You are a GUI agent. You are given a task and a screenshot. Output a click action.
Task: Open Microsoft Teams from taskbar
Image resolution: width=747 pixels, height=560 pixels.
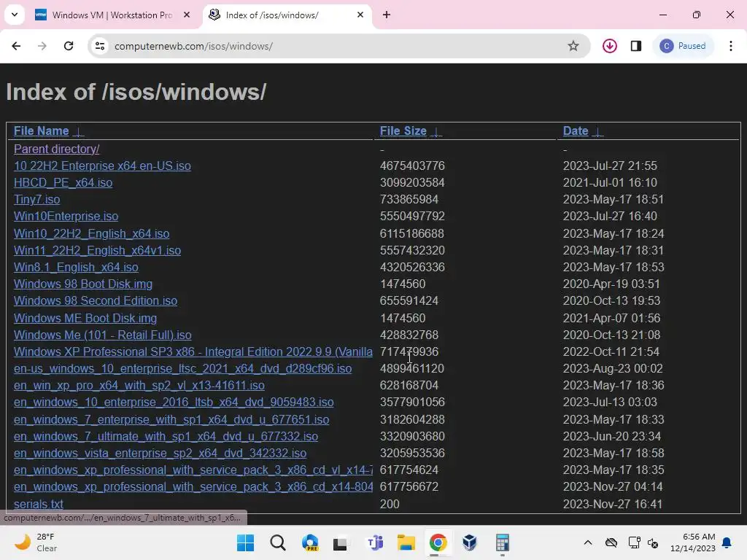pyautogui.click(x=374, y=542)
